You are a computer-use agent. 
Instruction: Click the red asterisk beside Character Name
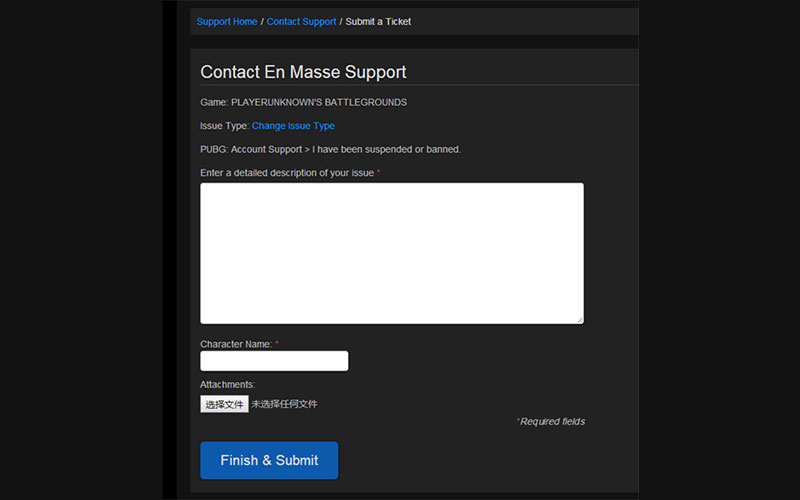tap(277, 344)
